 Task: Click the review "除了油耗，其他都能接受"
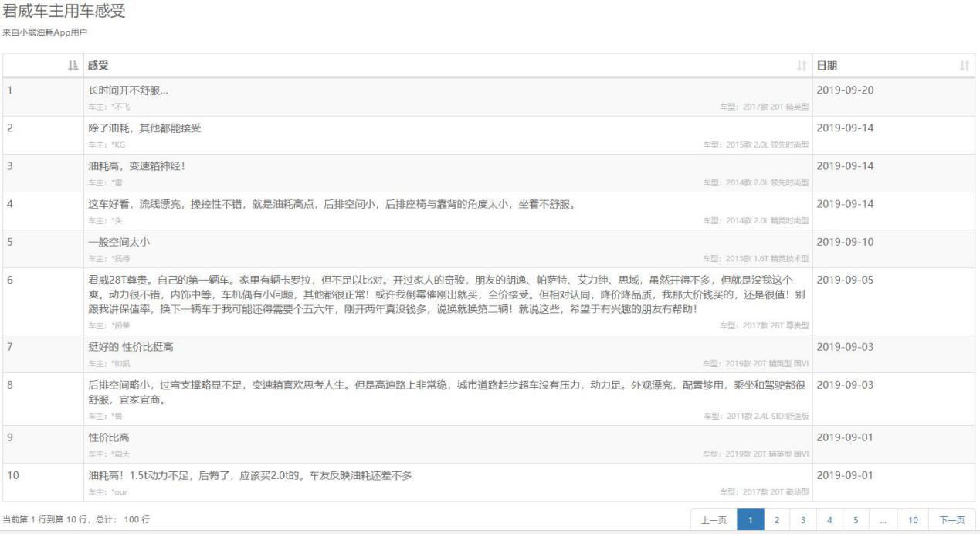[144, 128]
